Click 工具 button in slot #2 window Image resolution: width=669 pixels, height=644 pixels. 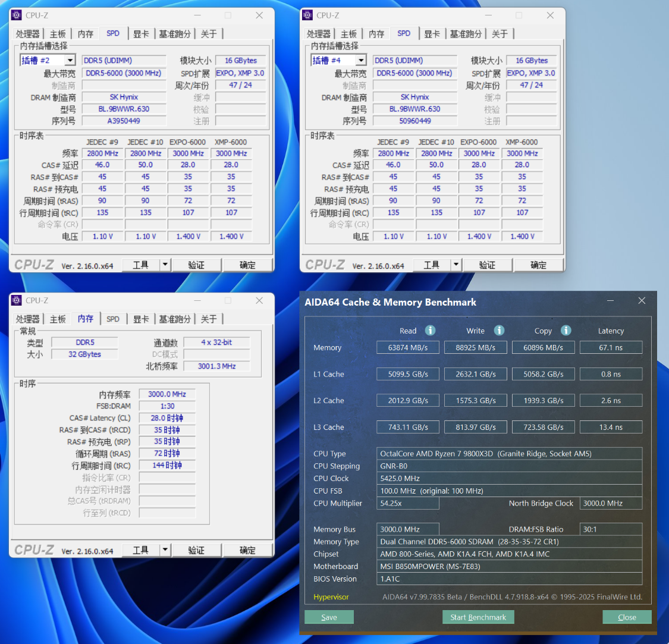(141, 265)
